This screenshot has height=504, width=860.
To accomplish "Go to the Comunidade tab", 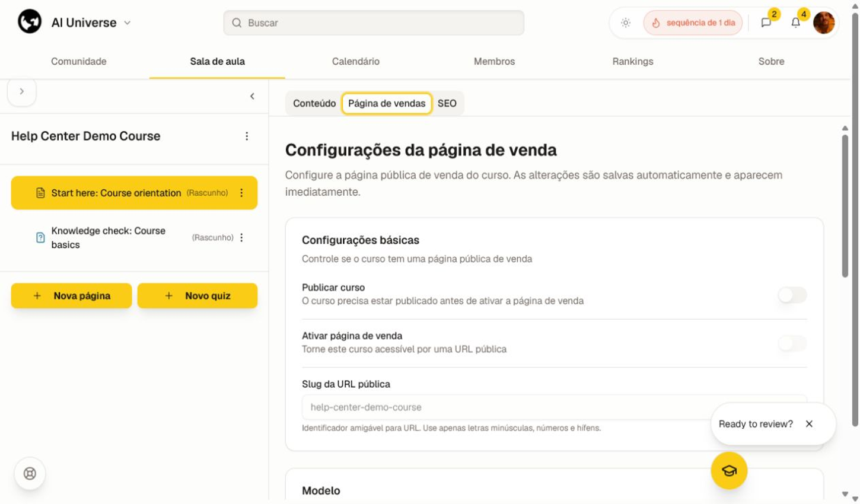I will point(79,61).
